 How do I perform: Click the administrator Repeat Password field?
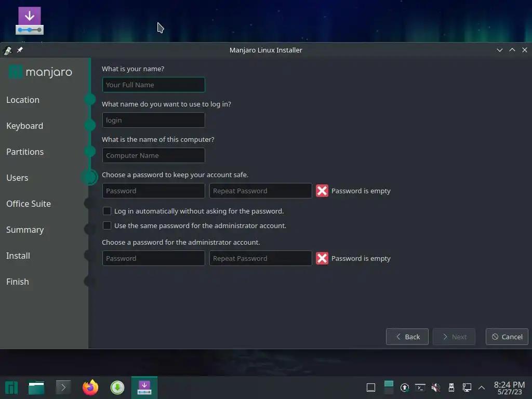(x=261, y=258)
